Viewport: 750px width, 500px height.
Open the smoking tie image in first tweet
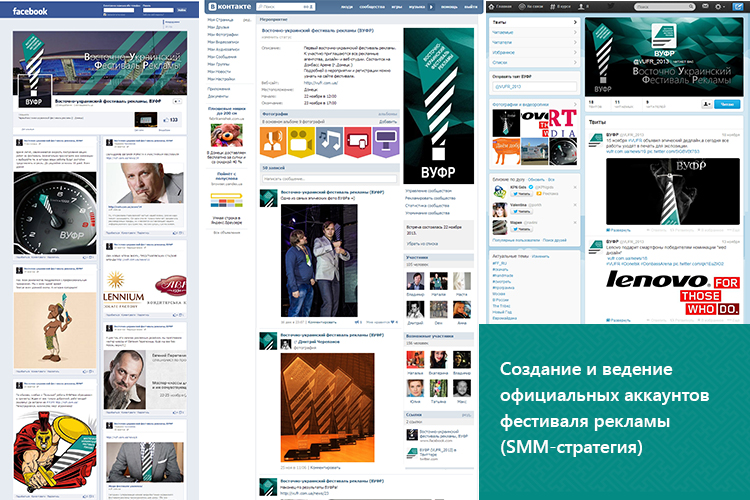[673, 191]
